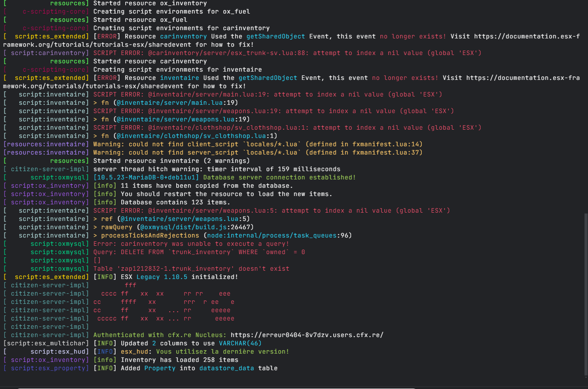
Task: Click the server thread hitch warning line
Action: (217, 169)
